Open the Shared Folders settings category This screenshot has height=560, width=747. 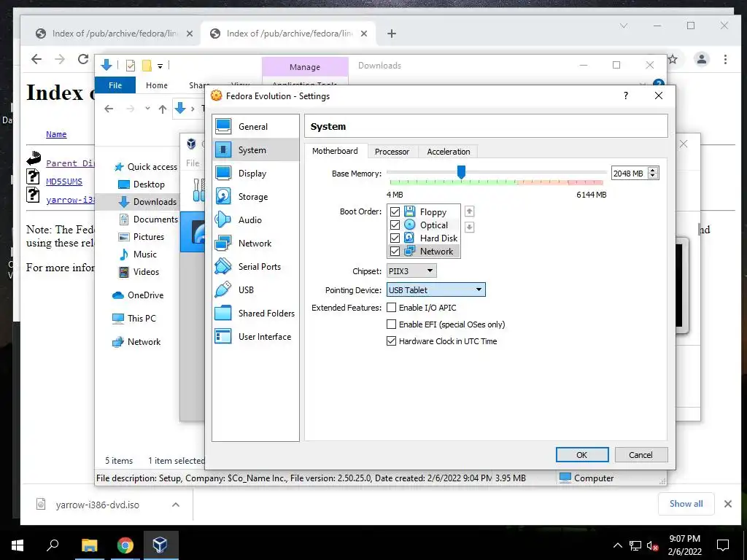[255, 314]
